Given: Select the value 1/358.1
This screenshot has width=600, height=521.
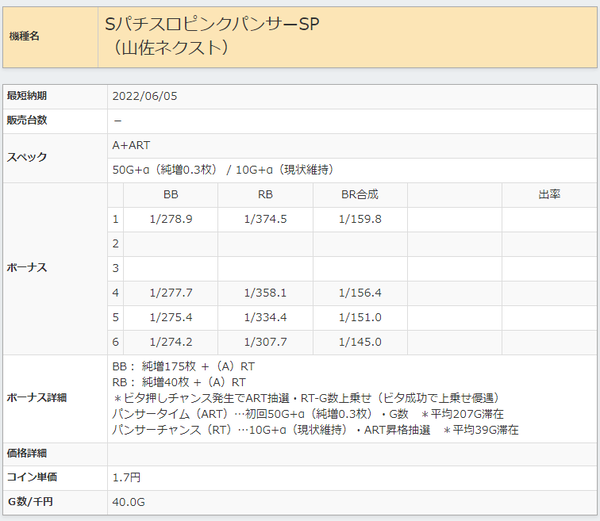Looking at the screenshot, I should coord(266,293).
